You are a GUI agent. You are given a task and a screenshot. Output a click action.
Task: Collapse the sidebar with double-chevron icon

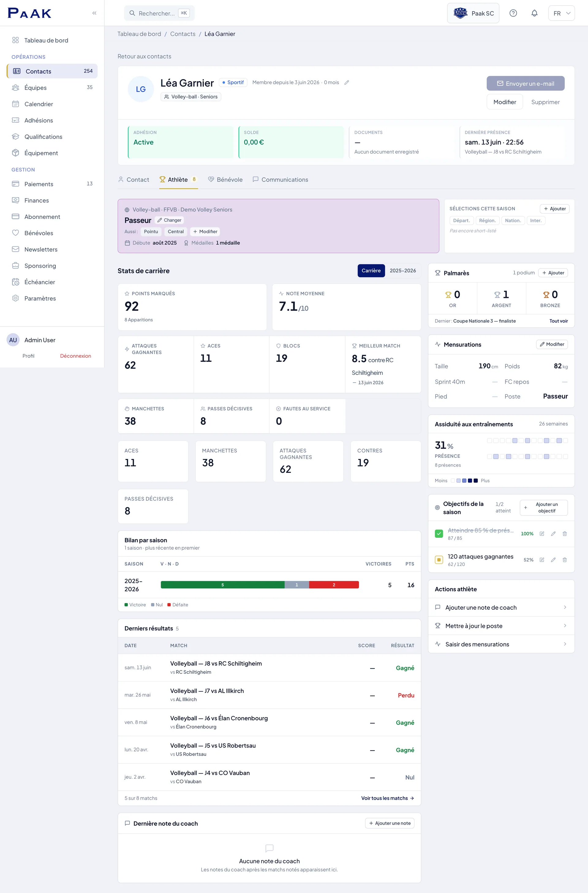tap(94, 13)
